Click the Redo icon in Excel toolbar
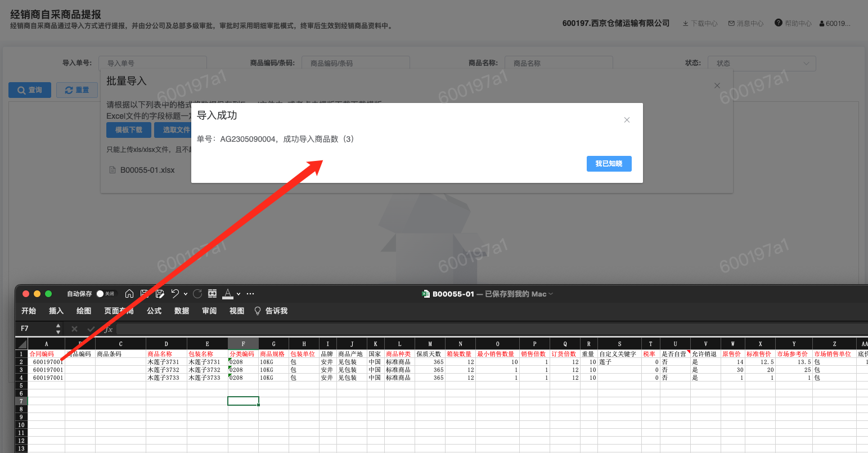 point(197,294)
